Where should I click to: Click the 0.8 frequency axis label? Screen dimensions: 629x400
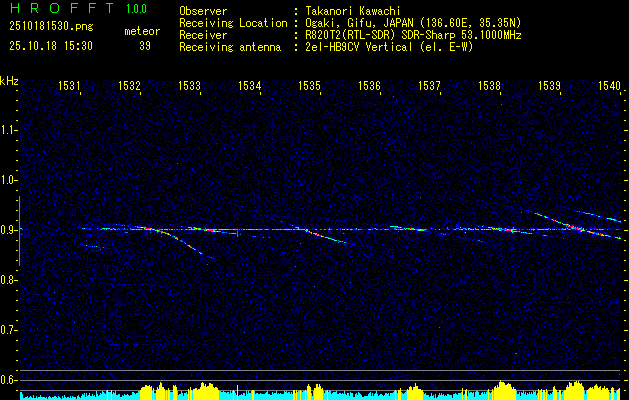click(8, 280)
